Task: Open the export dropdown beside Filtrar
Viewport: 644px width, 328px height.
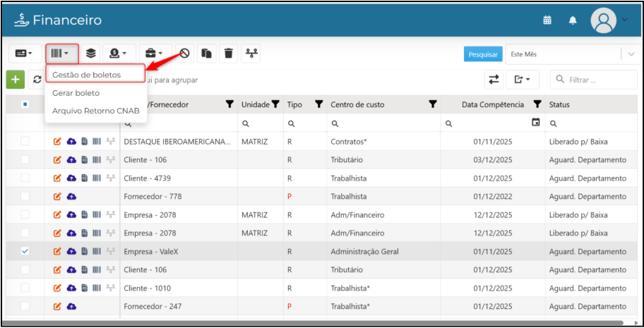Action: (523, 80)
